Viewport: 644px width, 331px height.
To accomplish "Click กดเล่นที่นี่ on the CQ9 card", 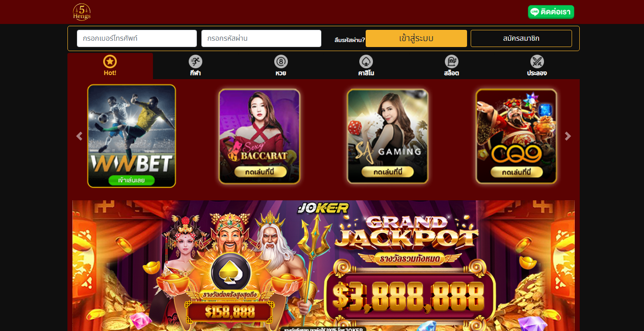I will (516, 172).
